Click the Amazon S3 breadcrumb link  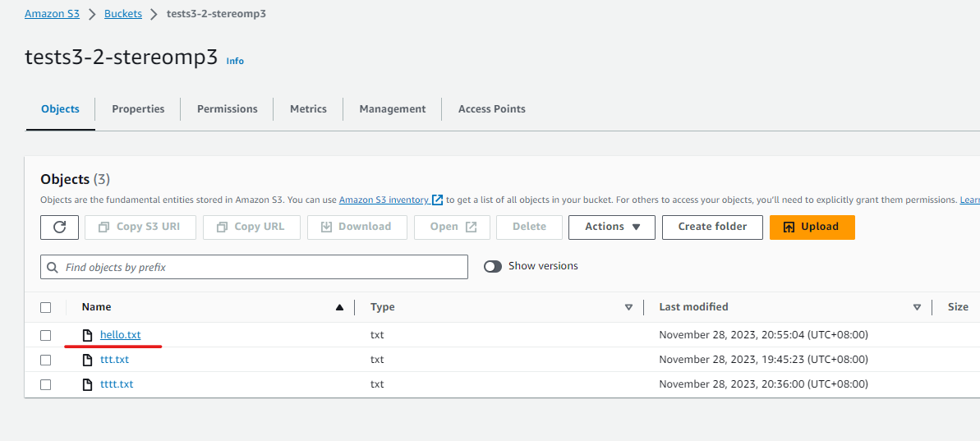(x=52, y=14)
